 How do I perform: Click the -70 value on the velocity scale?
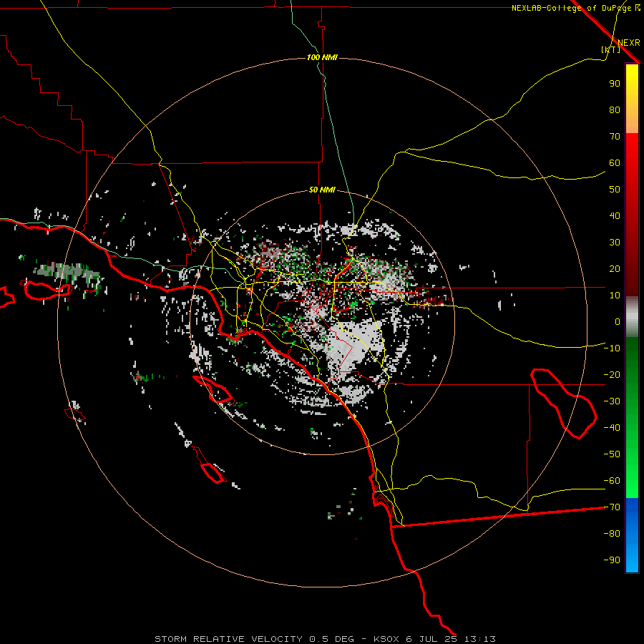click(x=612, y=507)
